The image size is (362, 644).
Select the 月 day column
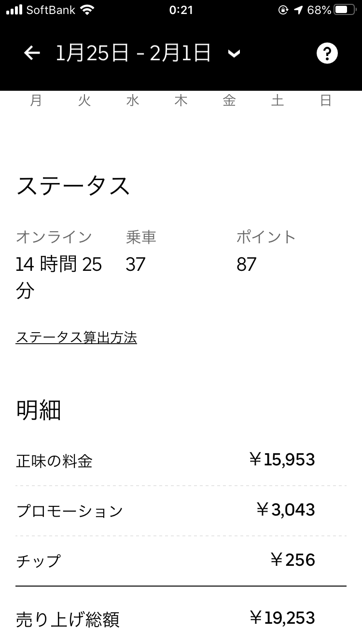click(x=36, y=100)
